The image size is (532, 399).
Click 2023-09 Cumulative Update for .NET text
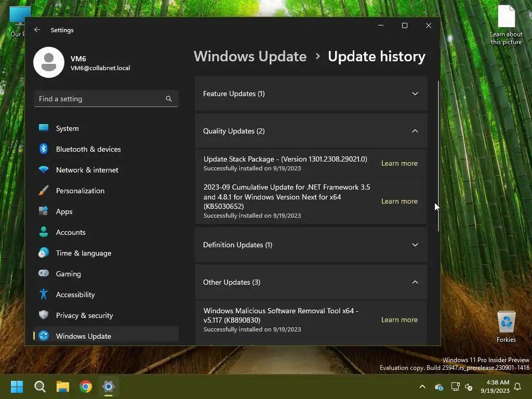pyautogui.click(x=287, y=197)
